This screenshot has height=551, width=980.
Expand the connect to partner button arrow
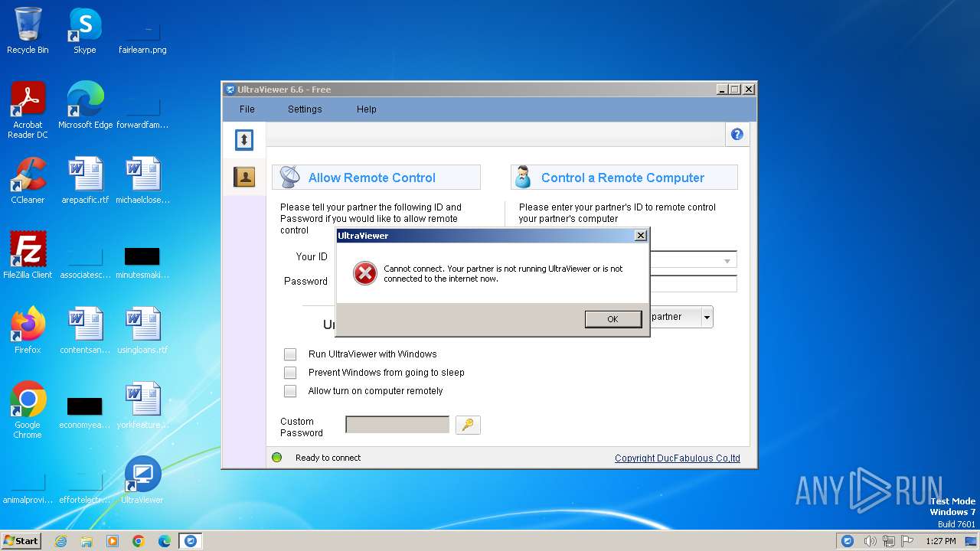[x=707, y=317]
